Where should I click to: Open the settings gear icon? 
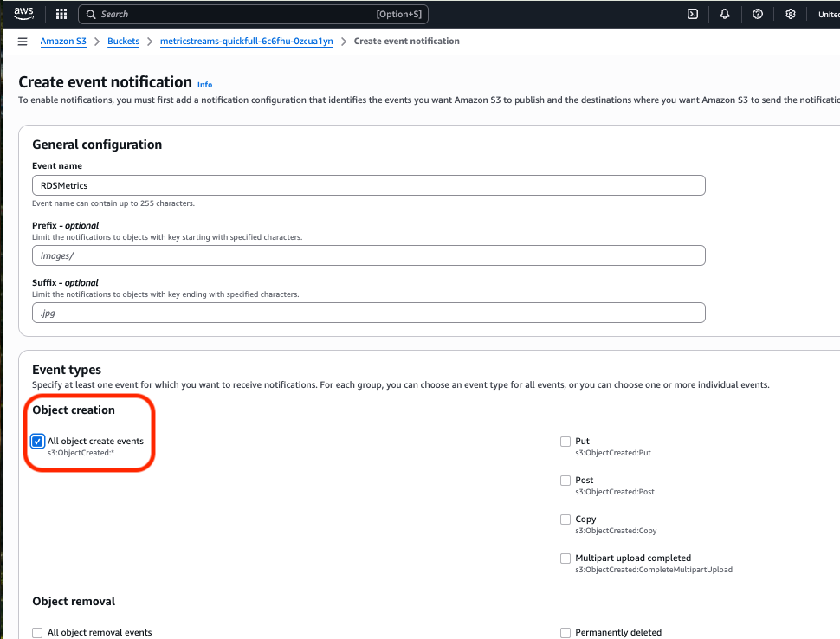[x=791, y=14]
